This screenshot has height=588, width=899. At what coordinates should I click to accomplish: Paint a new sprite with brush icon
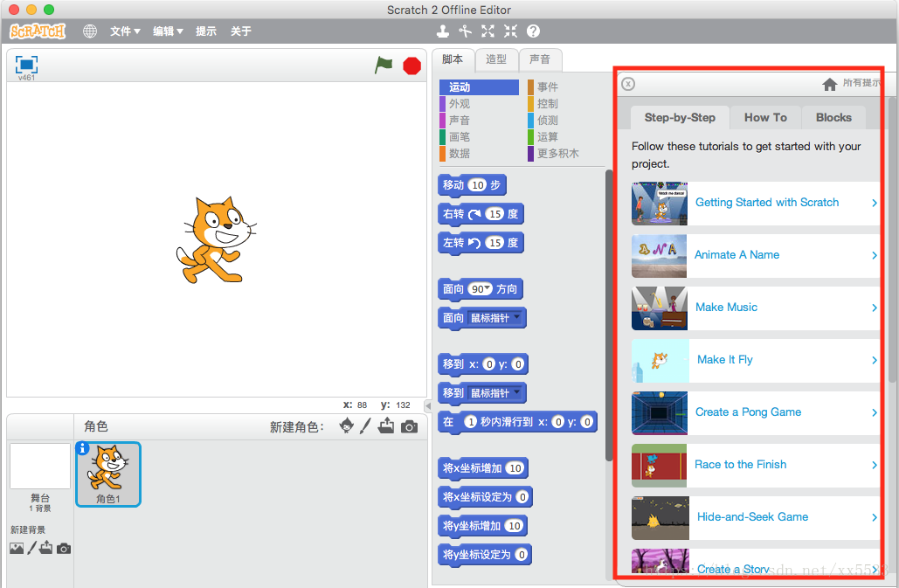point(365,425)
